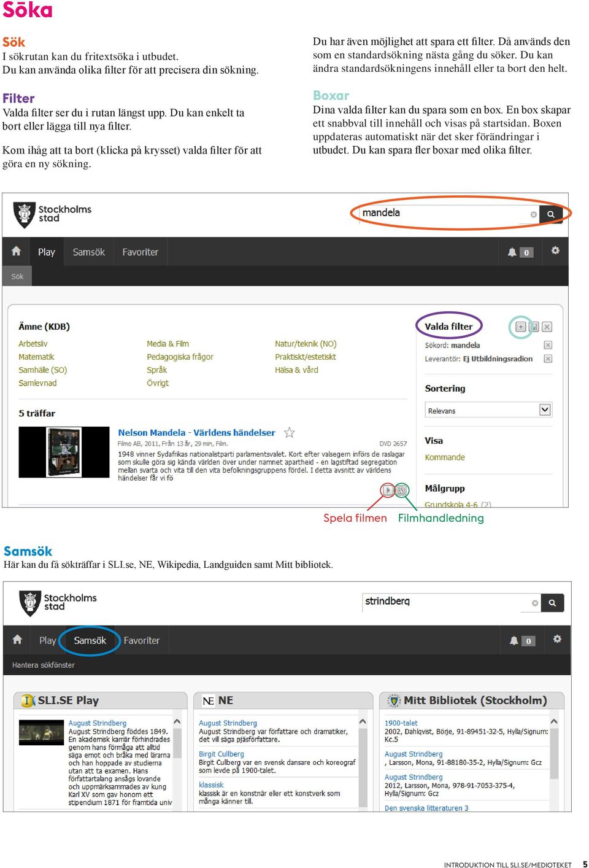Click the add-box icon next to Valda filter
The image size is (589, 868).
520,327
